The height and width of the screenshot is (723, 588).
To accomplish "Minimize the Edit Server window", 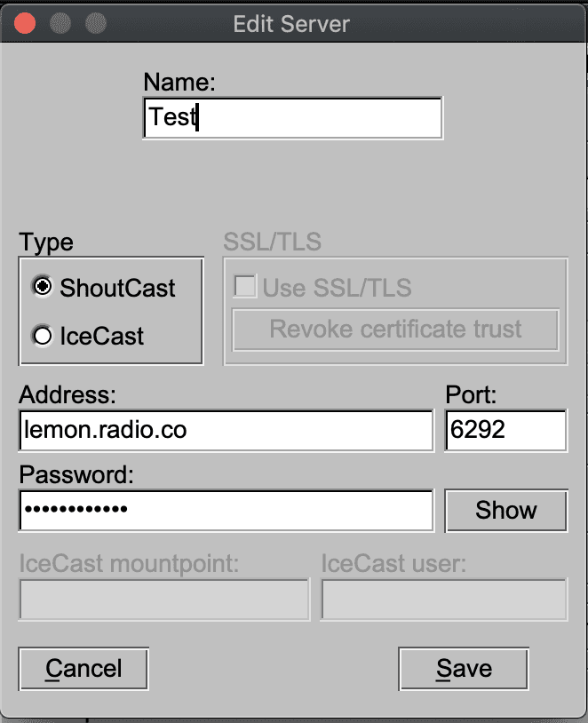I will click(x=60, y=23).
